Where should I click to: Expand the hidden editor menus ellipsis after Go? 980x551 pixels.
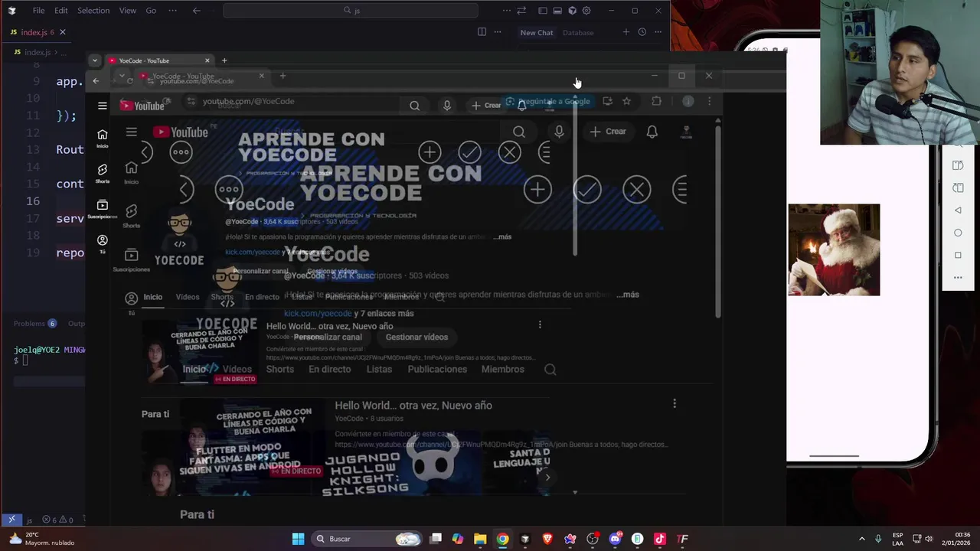172,11
